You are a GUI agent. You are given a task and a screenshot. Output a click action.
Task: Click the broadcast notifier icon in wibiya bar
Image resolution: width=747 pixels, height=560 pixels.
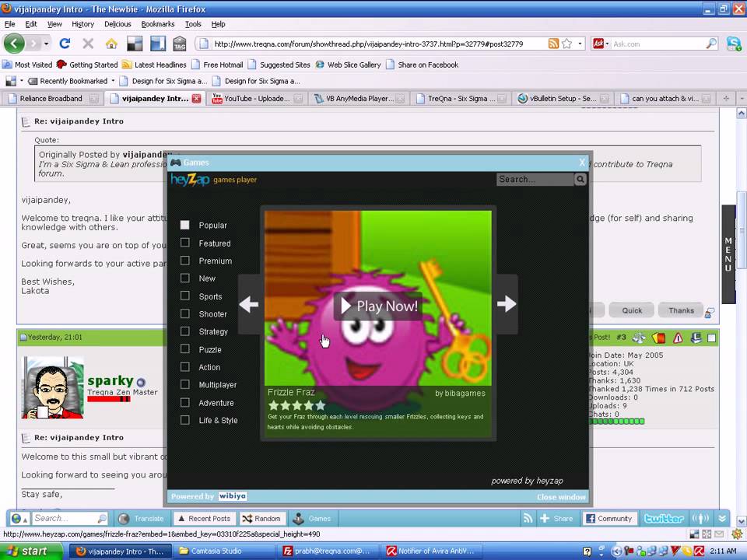point(701,519)
